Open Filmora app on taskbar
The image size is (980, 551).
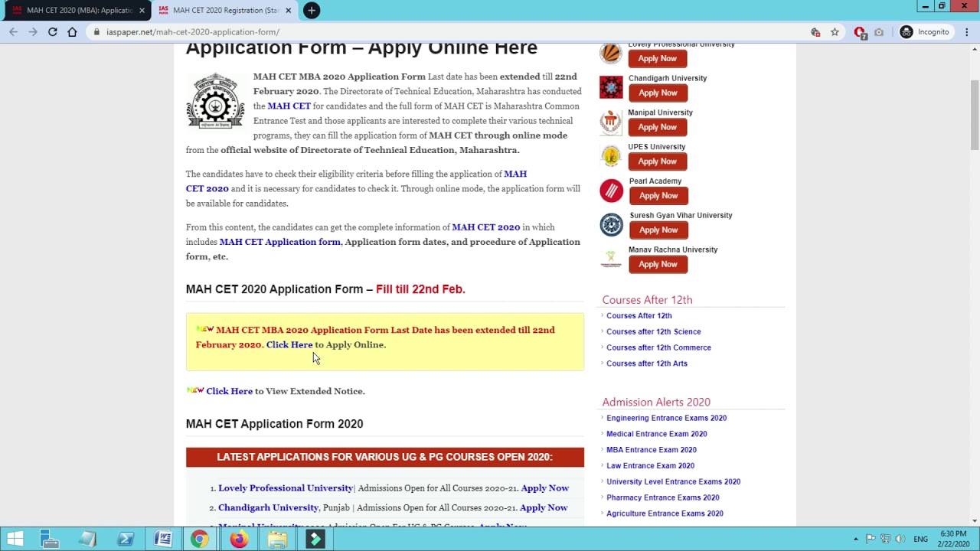coord(315,539)
